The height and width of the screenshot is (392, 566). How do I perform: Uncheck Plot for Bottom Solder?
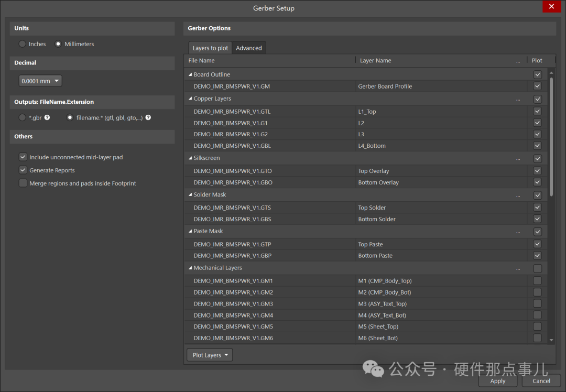(538, 219)
